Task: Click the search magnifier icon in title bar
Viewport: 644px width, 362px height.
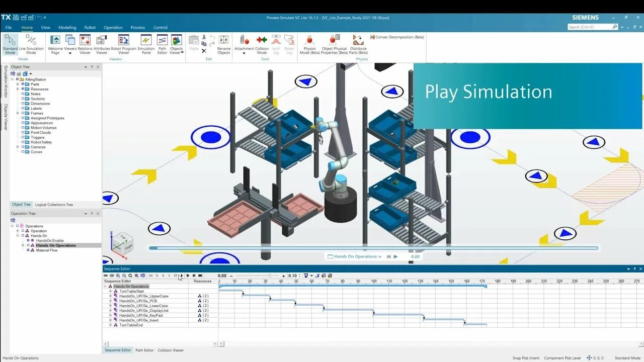Action: [x=614, y=27]
